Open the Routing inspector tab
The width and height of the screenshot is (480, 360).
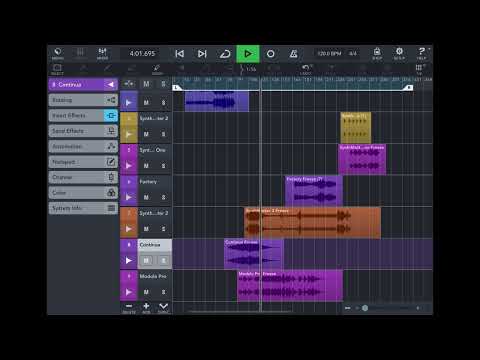click(x=83, y=100)
